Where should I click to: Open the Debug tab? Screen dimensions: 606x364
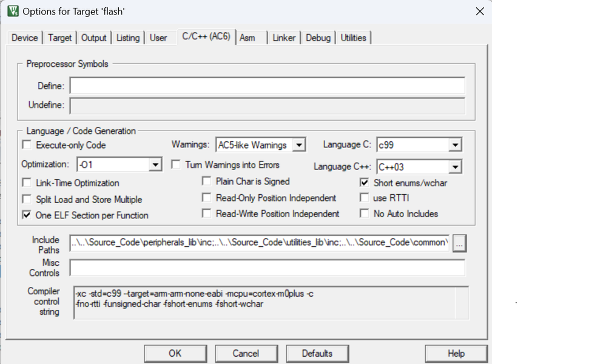tap(318, 38)
